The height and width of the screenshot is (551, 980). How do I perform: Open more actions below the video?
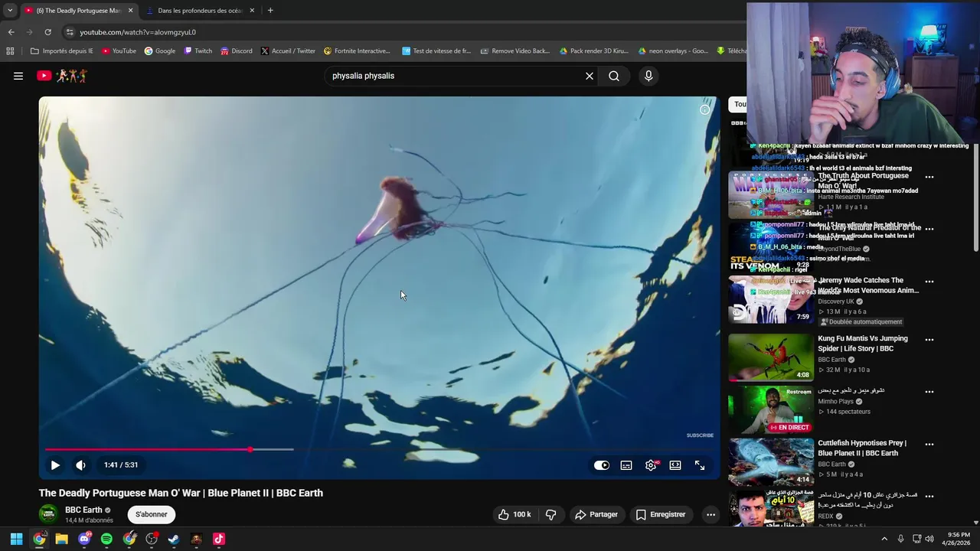click(x=710, y=514)
